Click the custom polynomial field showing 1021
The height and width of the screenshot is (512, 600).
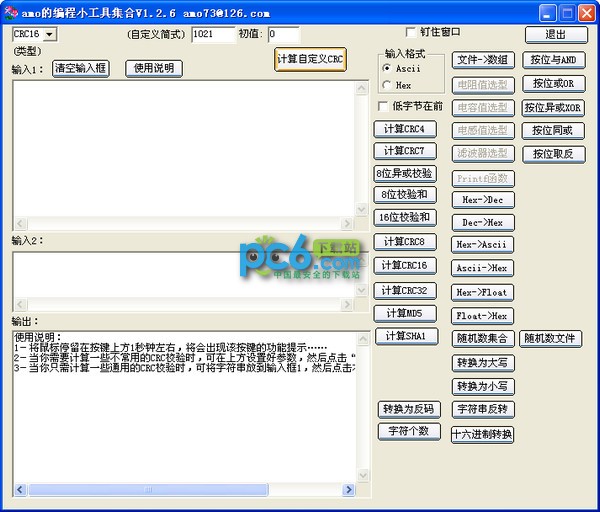[213, 34]
